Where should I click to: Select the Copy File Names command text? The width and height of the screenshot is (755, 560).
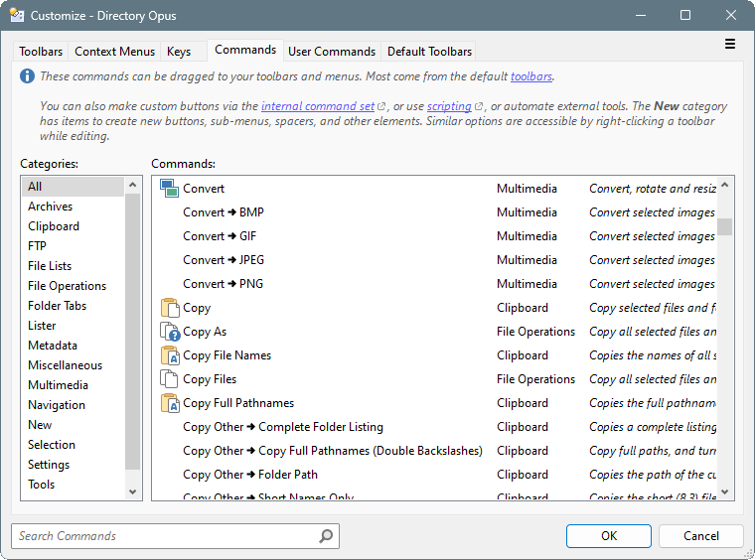click(227, 355)
